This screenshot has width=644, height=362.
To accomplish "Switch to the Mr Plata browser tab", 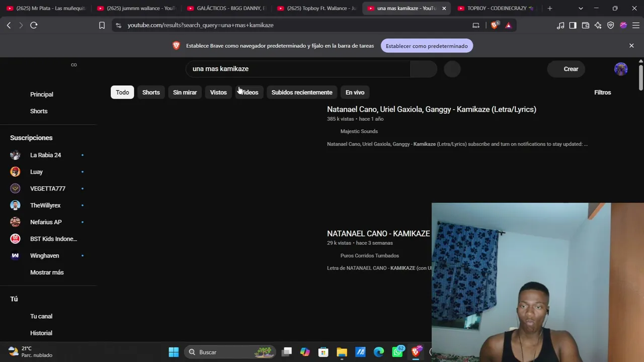I will (x=46, y=8).
